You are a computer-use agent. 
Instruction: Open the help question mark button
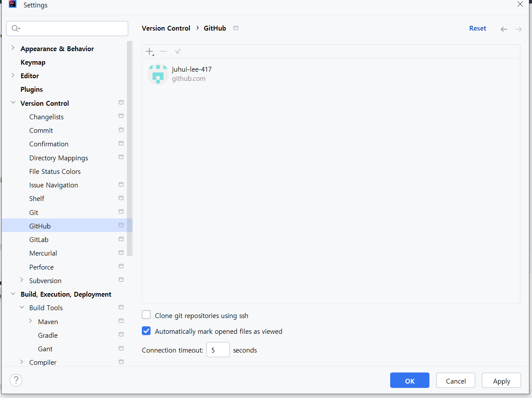16,380
